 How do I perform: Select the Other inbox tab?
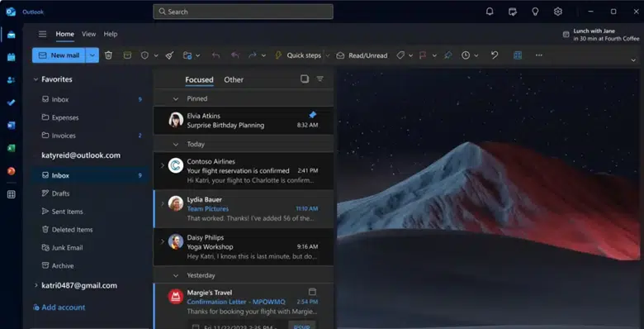[234, 80]
